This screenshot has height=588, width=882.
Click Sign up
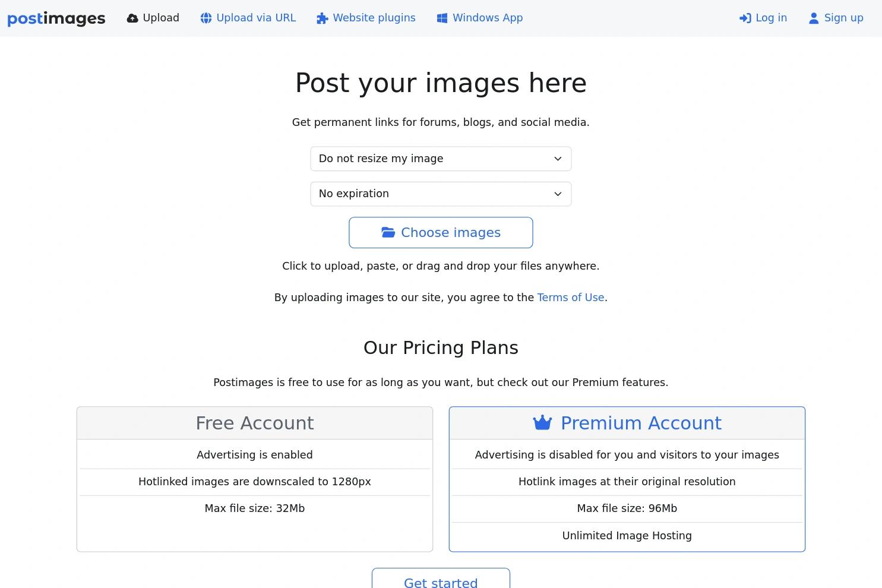tap(844, 18)
